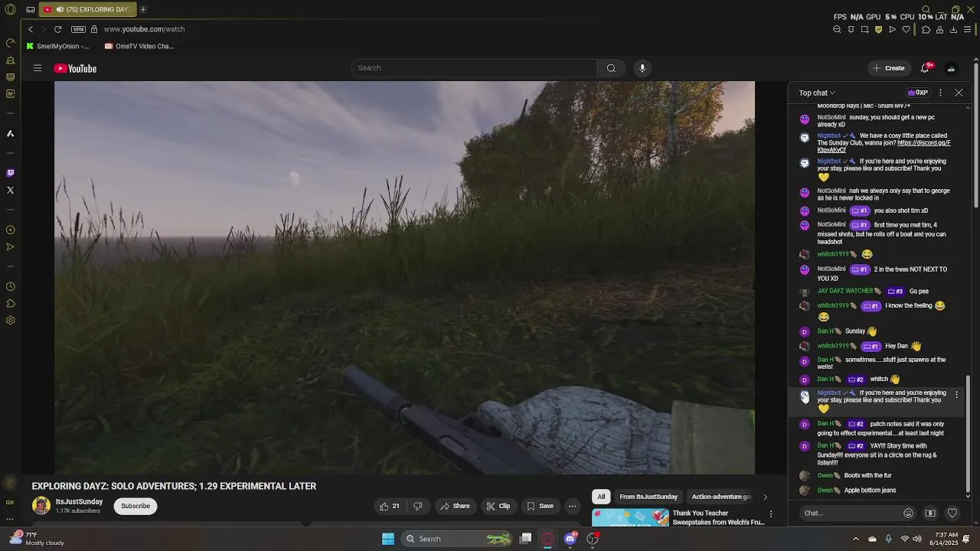This screenshot has height=551, width=980.
Task: Save video to playlist
Action: 540,506
